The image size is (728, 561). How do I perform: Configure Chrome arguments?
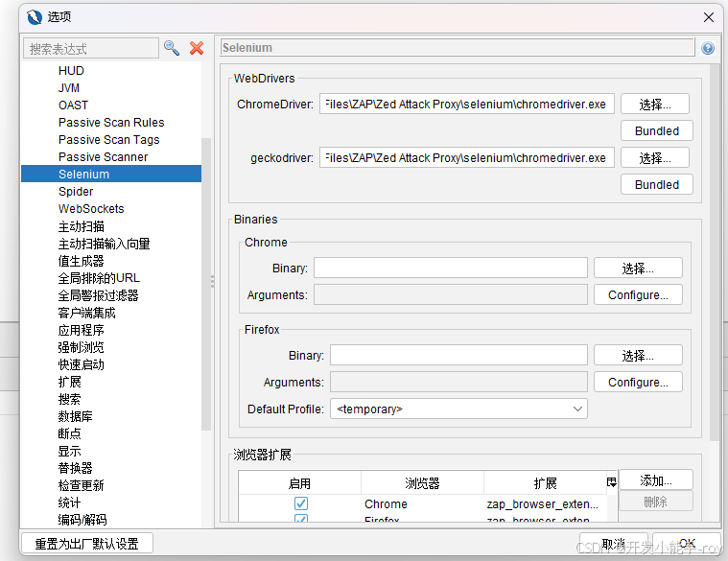click(638, 294)
